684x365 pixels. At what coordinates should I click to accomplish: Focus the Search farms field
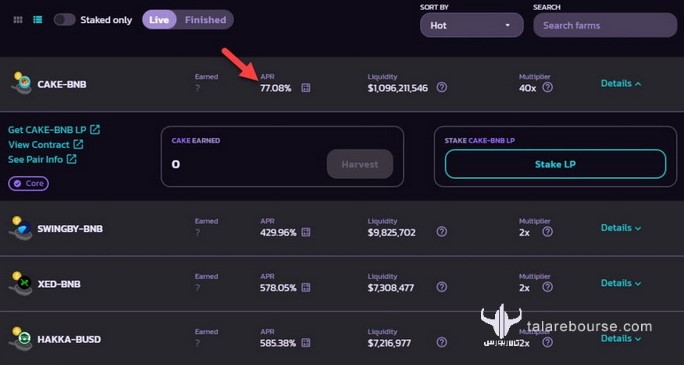pos(605,25)
